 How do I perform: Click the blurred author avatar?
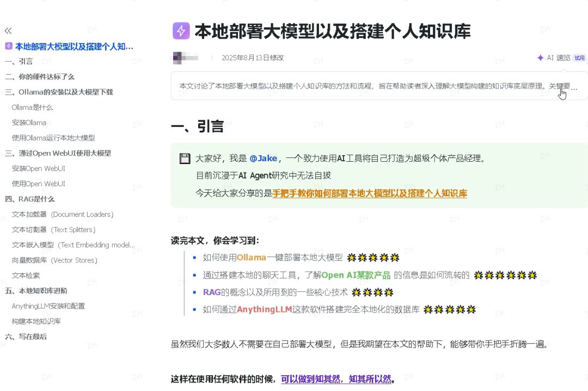click(177, 58)
